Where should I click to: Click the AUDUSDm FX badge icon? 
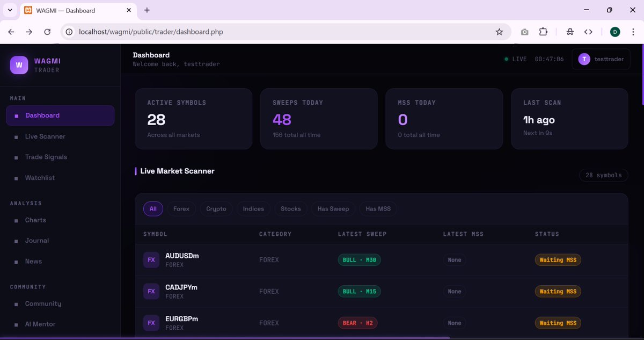[x=151, y=260]
